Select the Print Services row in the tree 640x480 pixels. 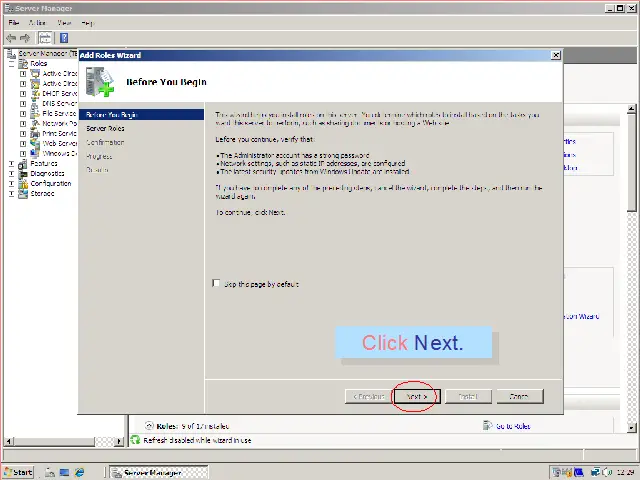tap(59, 133)
